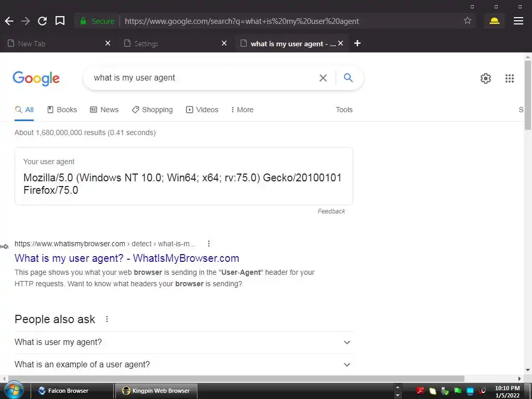Open options dots beside People also ask

tap(107, 319)
